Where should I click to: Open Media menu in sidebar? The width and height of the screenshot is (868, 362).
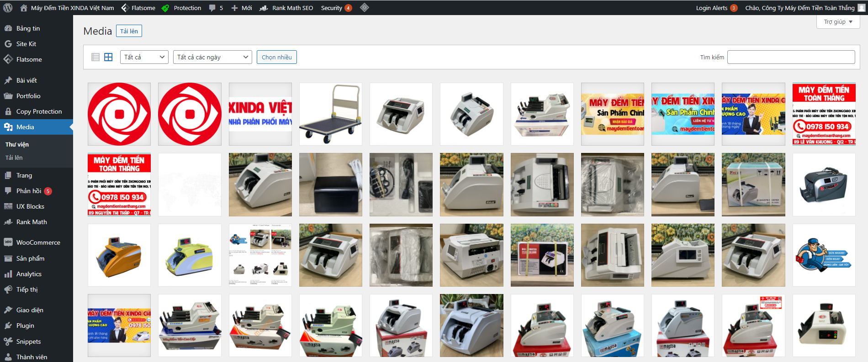click(37, 127)
